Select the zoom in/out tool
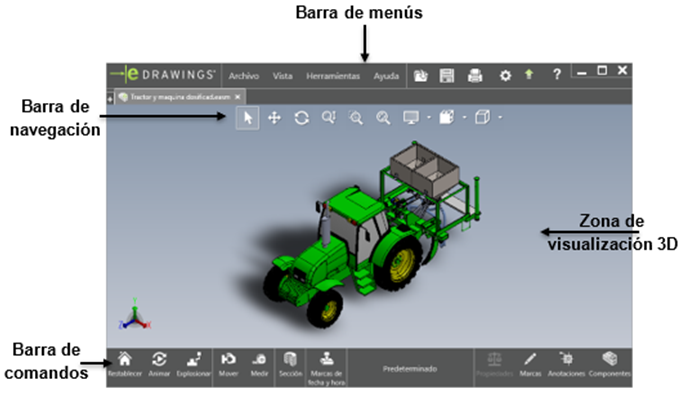Screen dimensions: 688x407 coord(329,117)
